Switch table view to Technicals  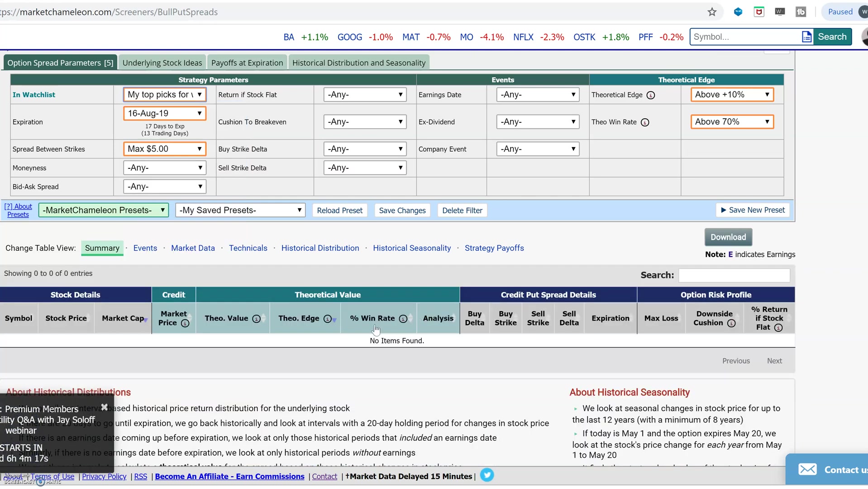click(248, 248)
